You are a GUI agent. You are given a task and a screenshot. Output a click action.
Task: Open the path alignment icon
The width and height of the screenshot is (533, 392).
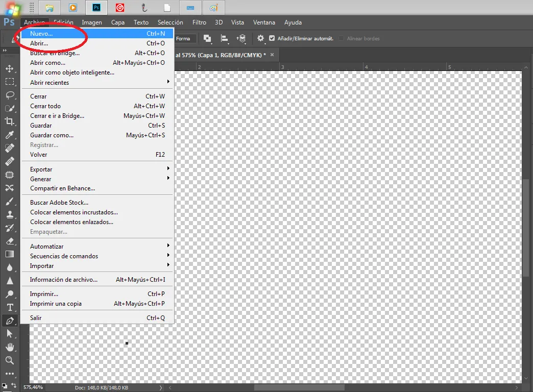coord(224,38)
